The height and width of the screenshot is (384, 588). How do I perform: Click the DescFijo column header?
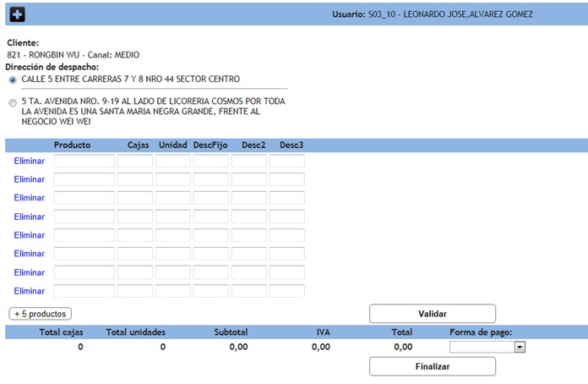point(210,145)
